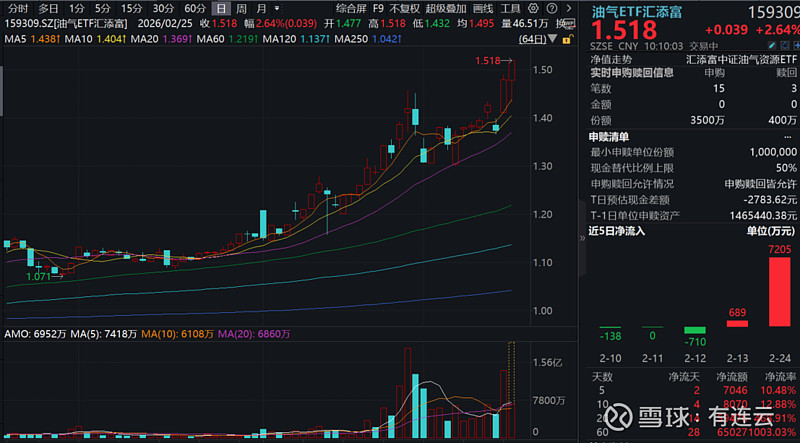Switch to the 分时 intraday chart tab

(x=18, y=8)
